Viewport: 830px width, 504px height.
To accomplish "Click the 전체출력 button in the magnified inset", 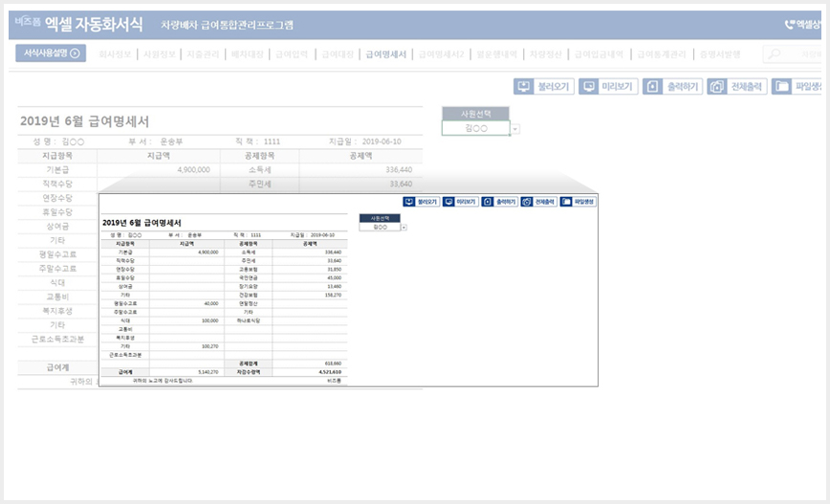I will tap(539, 202).
